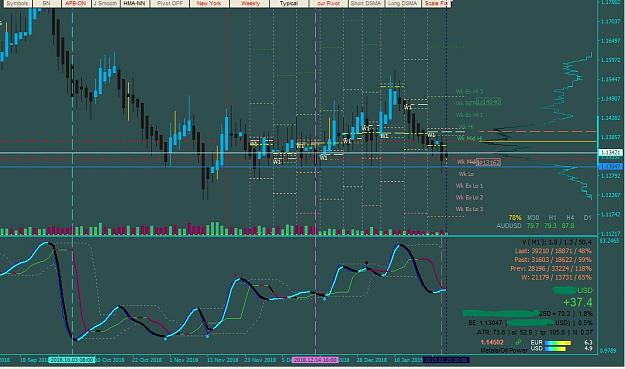Click the blue price tag on price axis
The image size is (625, 369).
coord(610,166)
